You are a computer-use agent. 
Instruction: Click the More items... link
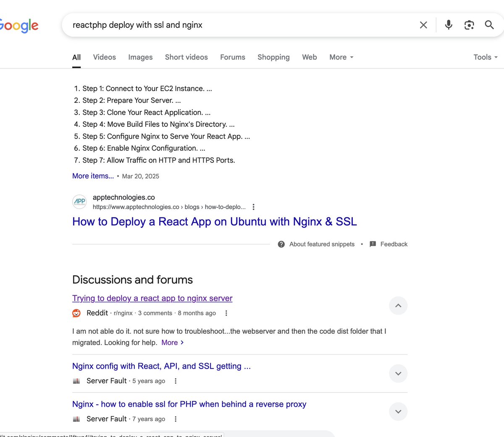pos(93,176)
